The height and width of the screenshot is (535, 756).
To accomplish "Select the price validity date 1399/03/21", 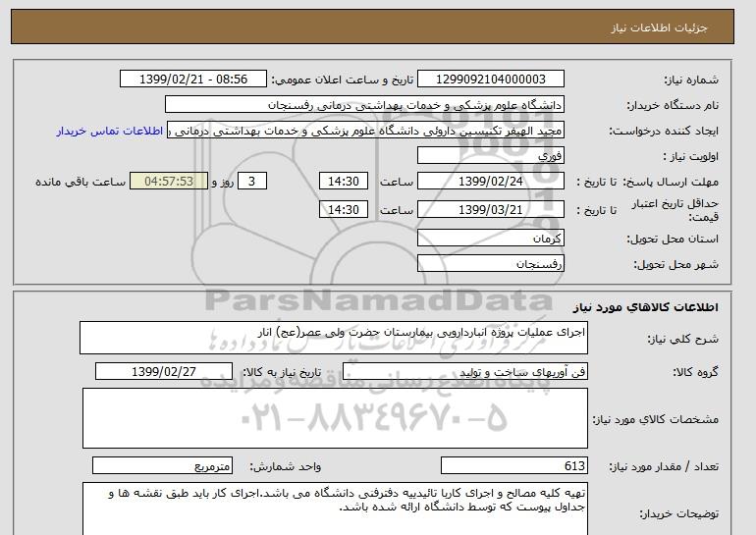I will tap(490, 210).
